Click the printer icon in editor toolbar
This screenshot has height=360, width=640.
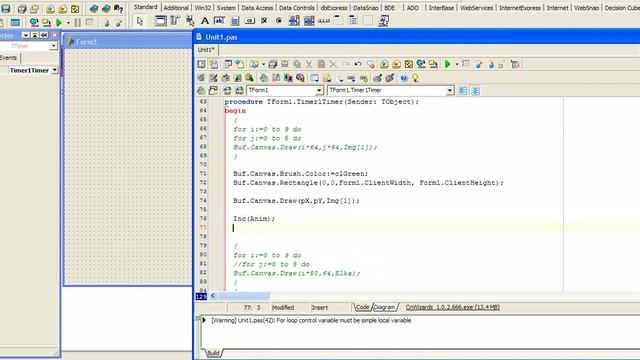click(x=273, y=64)
